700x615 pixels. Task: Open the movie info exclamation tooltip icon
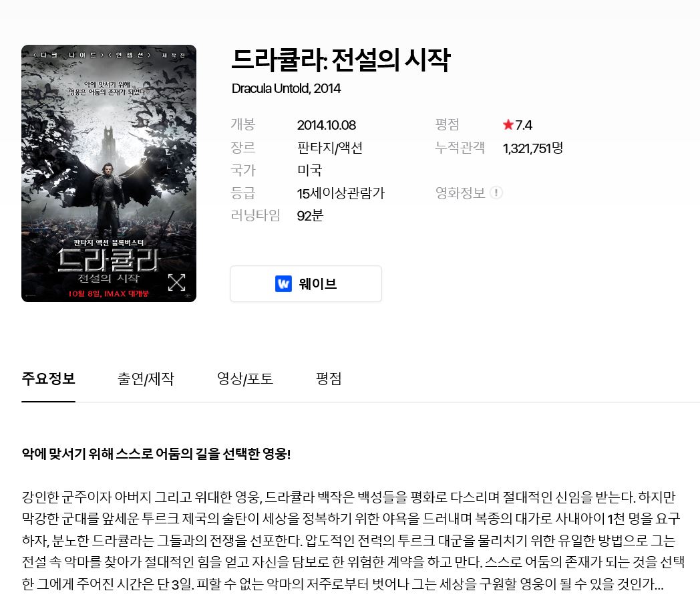point(496,193)
